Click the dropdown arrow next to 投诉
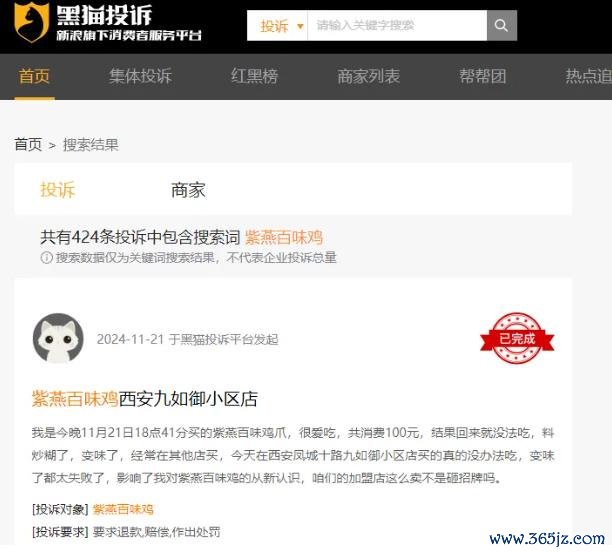The width and height of the screenshot is (612, 554). [300, 26]
